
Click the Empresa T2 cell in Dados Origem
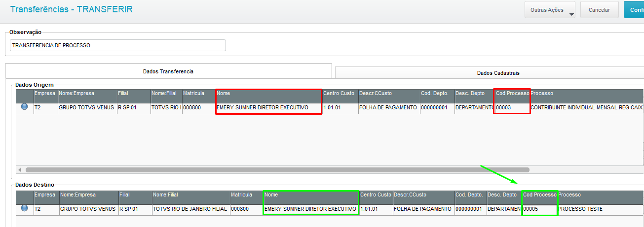tap(45, 107)
